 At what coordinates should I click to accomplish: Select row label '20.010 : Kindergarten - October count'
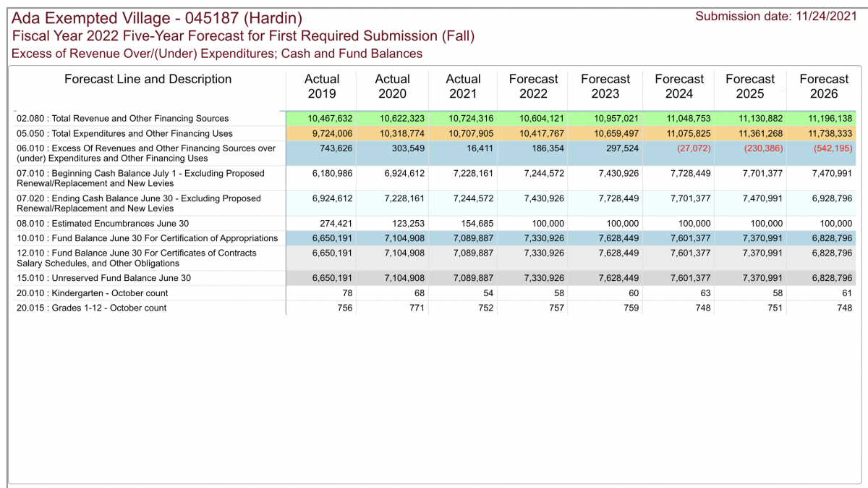(92, 293)
